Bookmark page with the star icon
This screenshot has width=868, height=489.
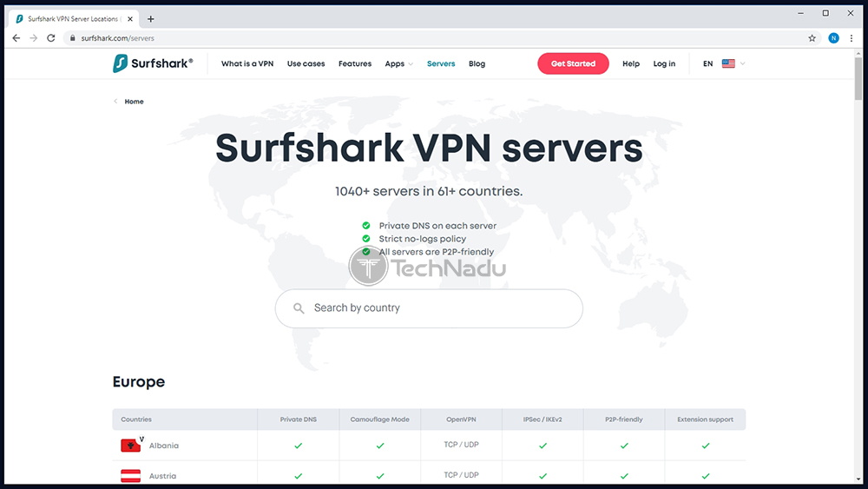(812, 38)
